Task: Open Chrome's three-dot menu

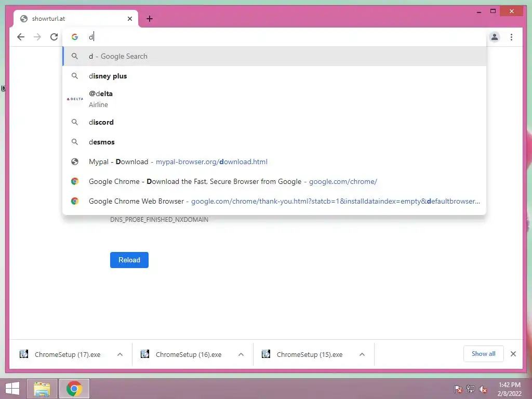Action: (511, 37)
